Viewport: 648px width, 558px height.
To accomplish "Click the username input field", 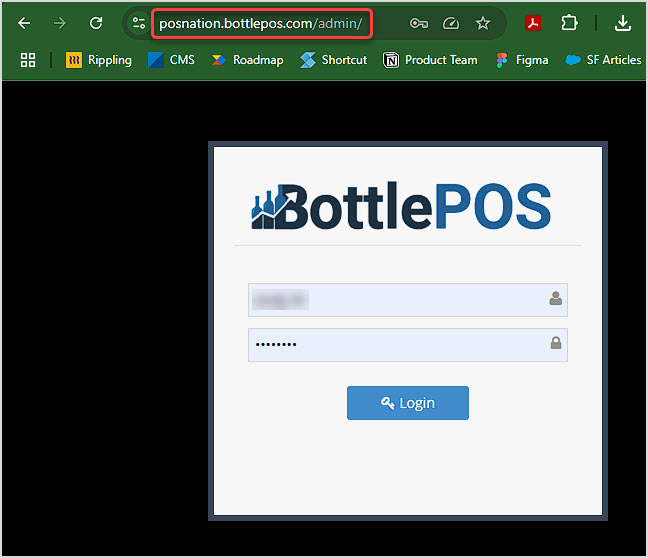I will coord(408,300).
